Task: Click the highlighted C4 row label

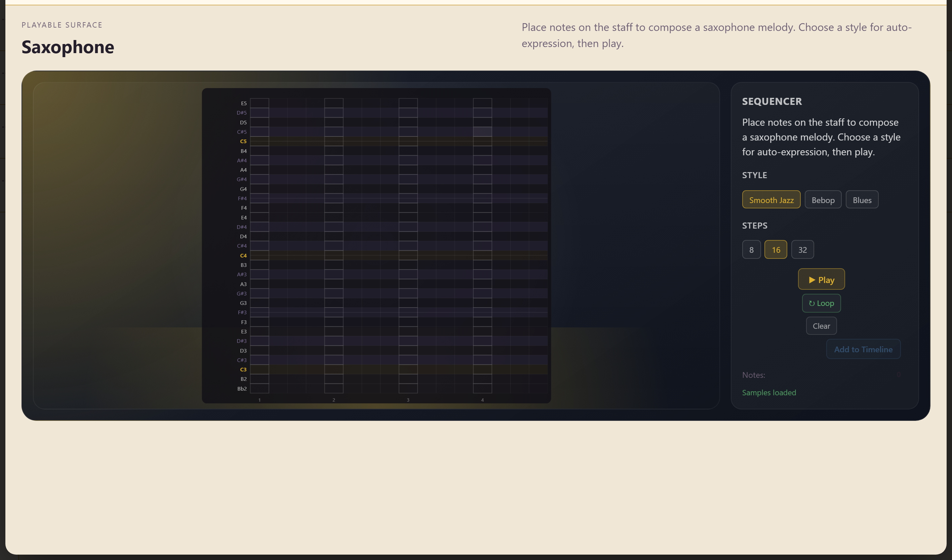Action: tap(243, 255)
